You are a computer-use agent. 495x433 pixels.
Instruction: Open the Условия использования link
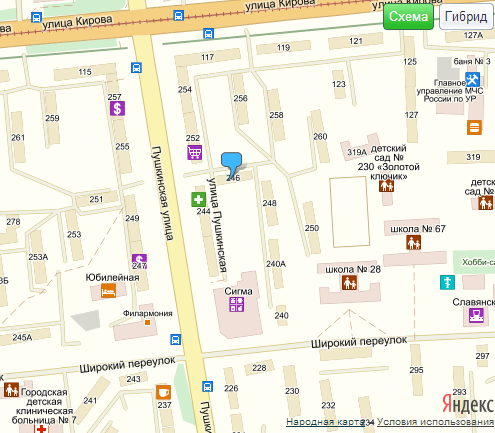tap(435, 422)
